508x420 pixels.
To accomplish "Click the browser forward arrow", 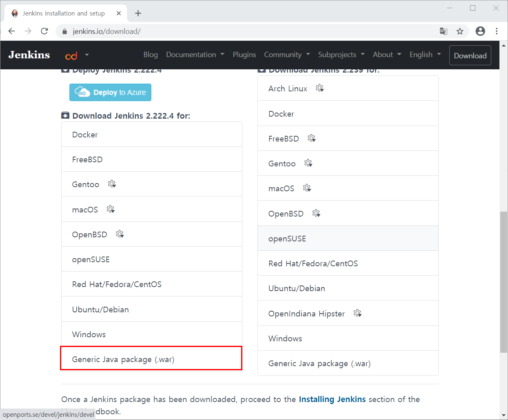I will coord(28,31).
